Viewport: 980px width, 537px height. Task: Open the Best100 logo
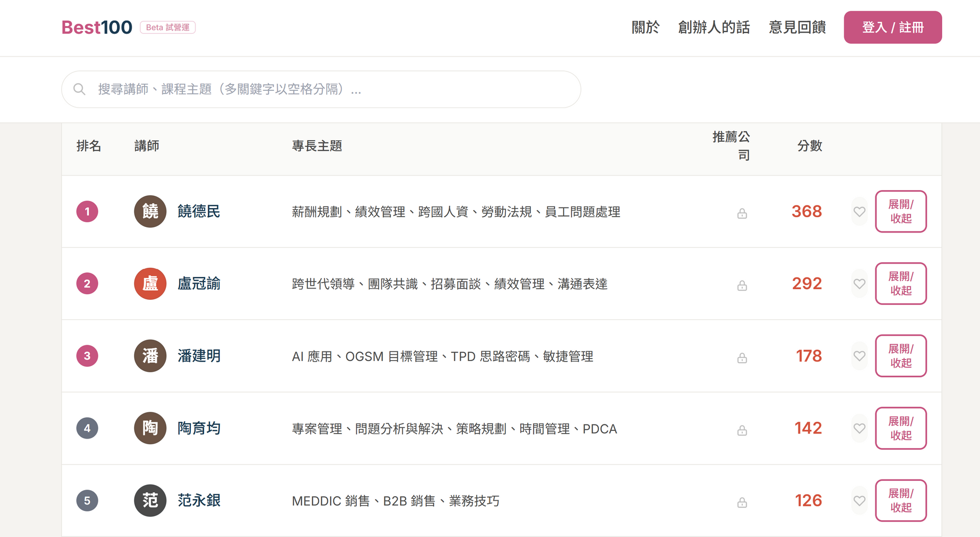(x=96, y=27)
